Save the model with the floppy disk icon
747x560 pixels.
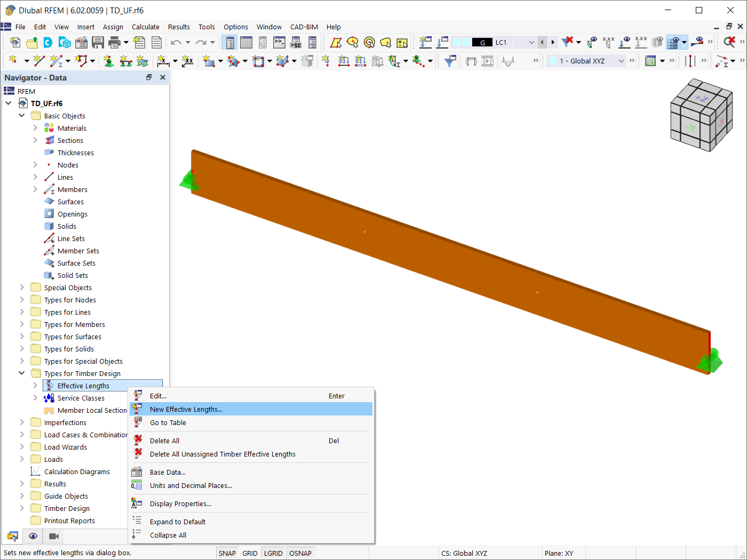coord(98,42)
